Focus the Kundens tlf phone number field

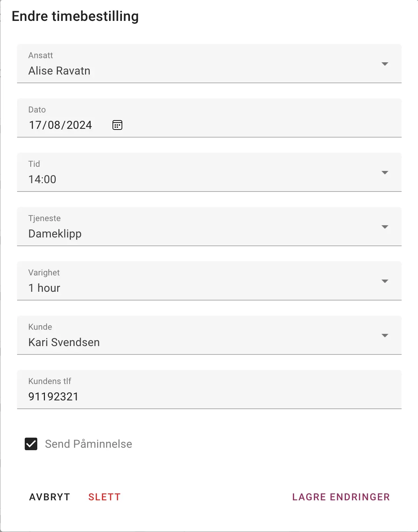point(209,396)
